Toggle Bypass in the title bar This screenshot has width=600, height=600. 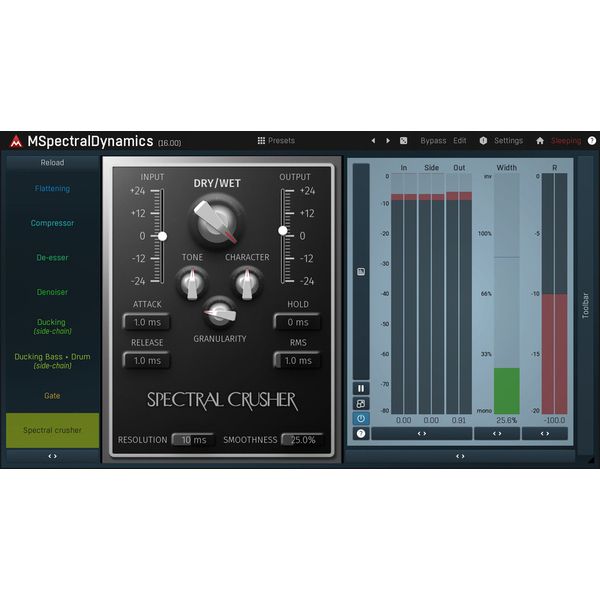click(433, 141)
